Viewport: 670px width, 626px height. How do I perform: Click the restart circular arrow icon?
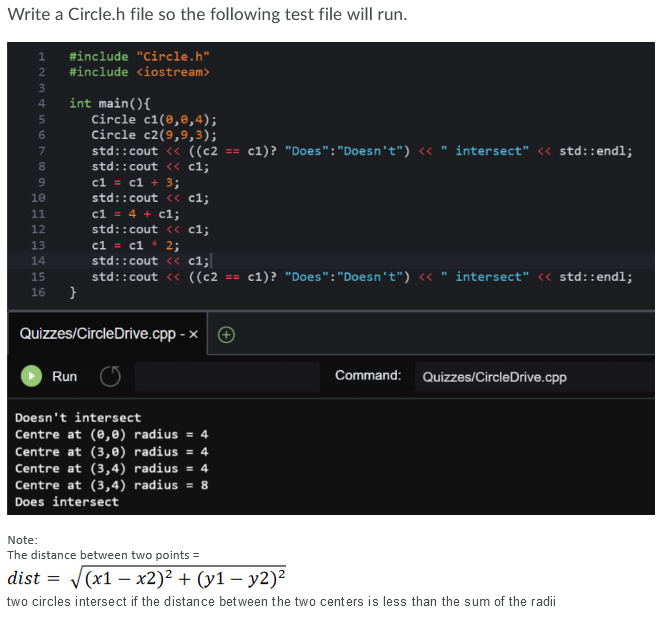tap(110, 376)
